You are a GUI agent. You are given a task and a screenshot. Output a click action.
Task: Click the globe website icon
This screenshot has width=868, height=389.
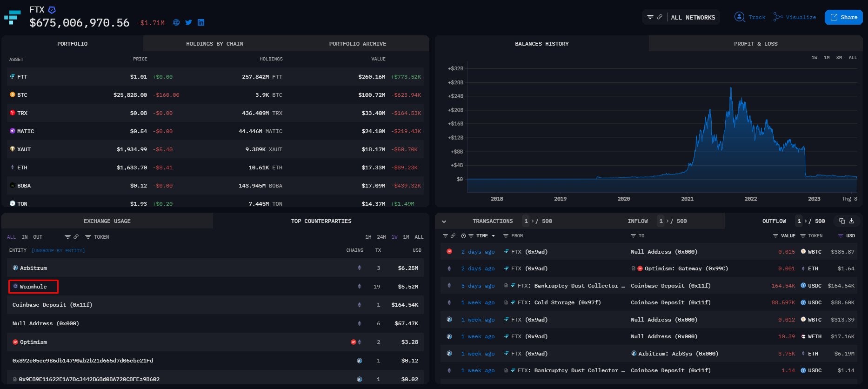pyautogui.click(x=176, y=22)
